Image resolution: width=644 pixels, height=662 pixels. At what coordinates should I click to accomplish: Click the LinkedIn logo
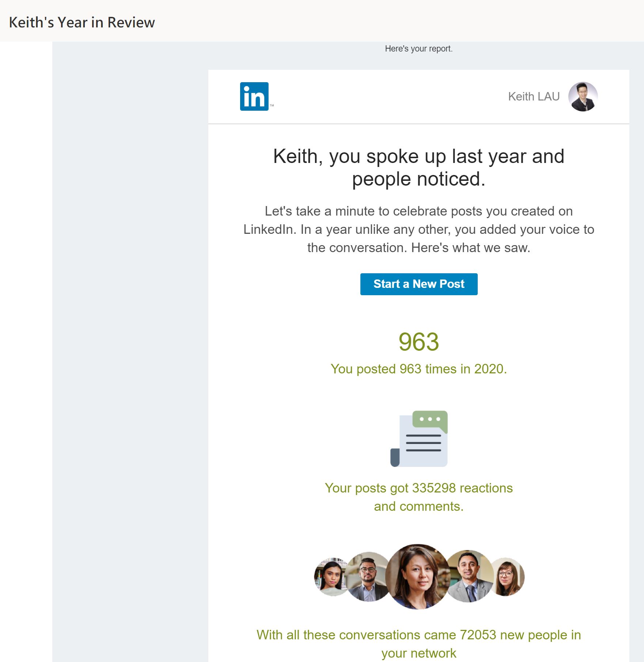254,96
